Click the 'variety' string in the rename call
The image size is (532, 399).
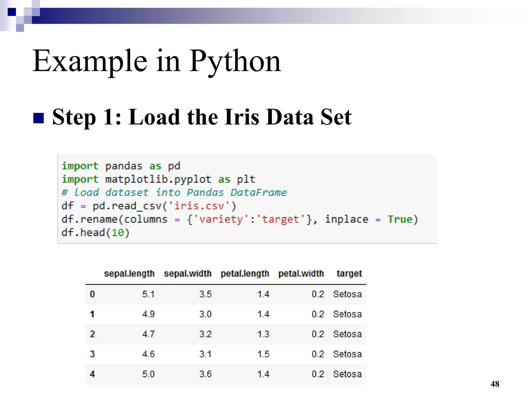[221, 219]
